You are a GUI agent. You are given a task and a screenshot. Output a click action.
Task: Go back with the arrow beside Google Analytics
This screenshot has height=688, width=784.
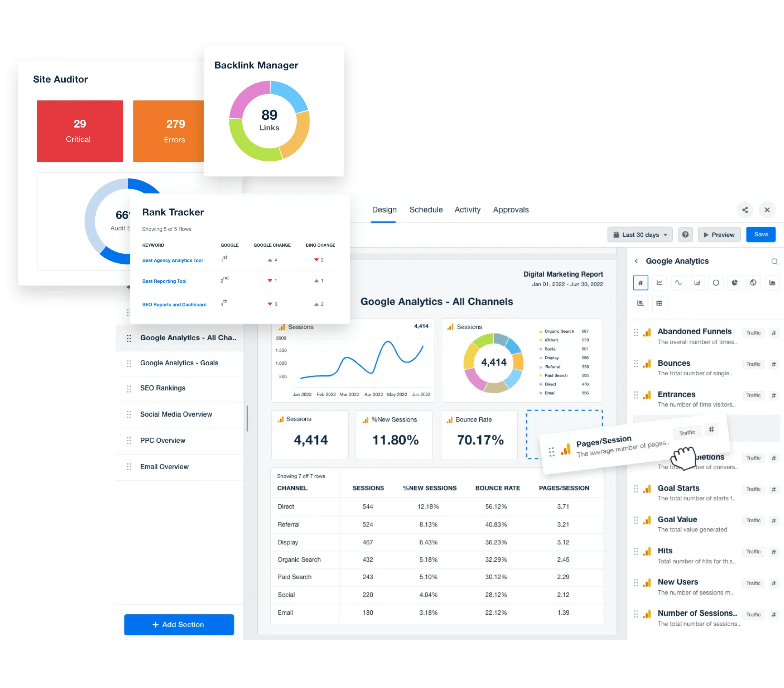[636, 261]
